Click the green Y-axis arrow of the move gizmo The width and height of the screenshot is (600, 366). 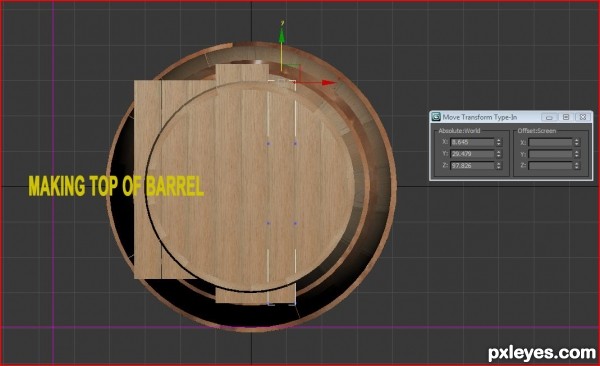point(282,36)
